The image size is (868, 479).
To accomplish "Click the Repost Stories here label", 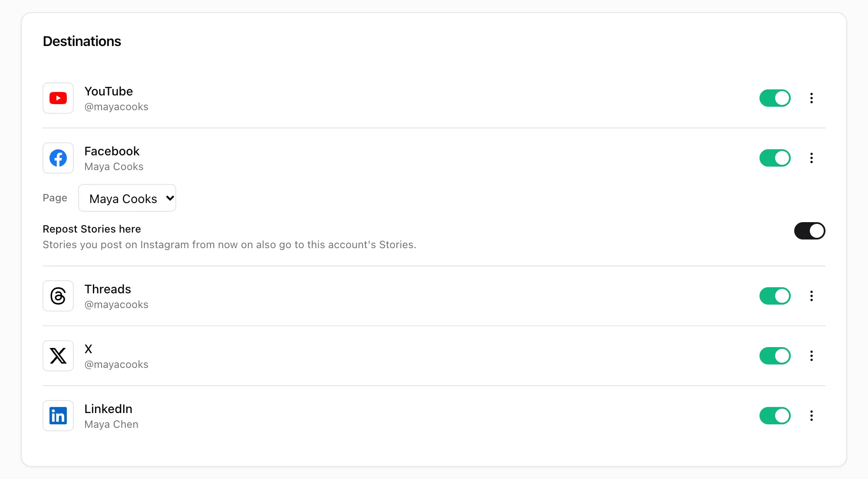I will coord(92,229).
